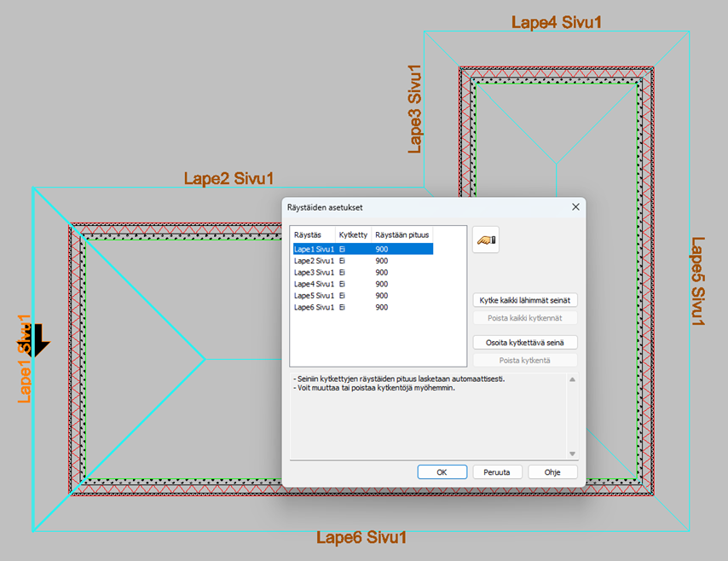Select Lape4 Sivu1 row in list
The width and height of the screenshot is (728, 561).
coord(315,284)
